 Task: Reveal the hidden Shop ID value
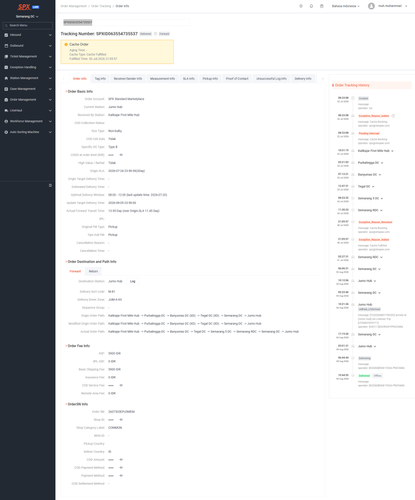click(121, 420)
